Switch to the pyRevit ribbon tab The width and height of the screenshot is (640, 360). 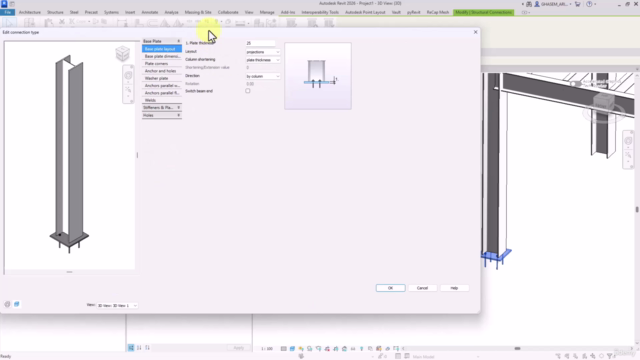[413, 12]
